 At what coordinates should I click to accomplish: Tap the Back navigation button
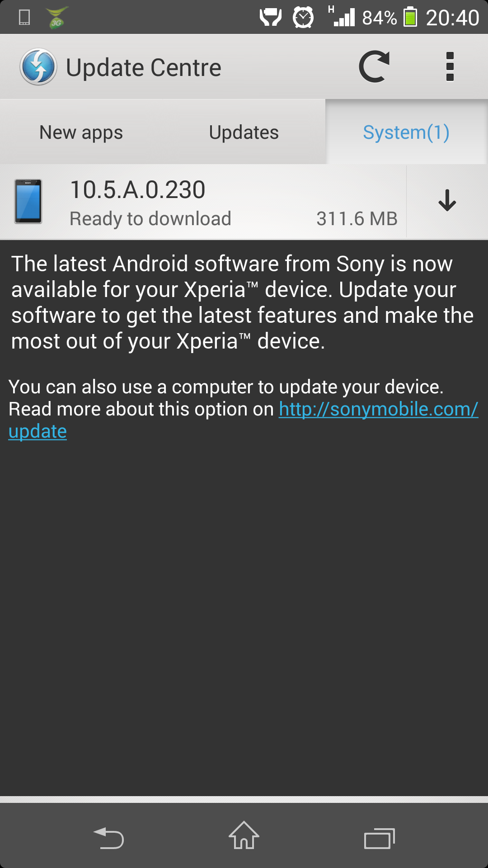click(108, 837)
